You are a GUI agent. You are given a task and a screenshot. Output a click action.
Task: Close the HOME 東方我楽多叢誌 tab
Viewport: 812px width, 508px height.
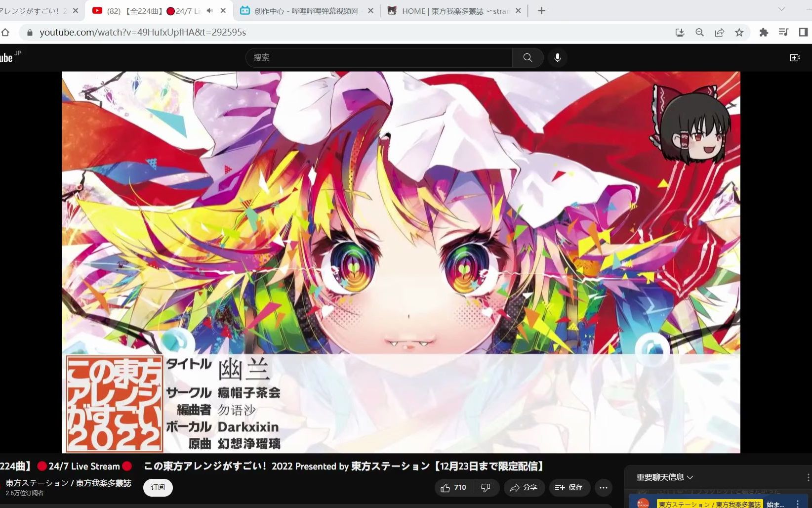pos(518,10)
